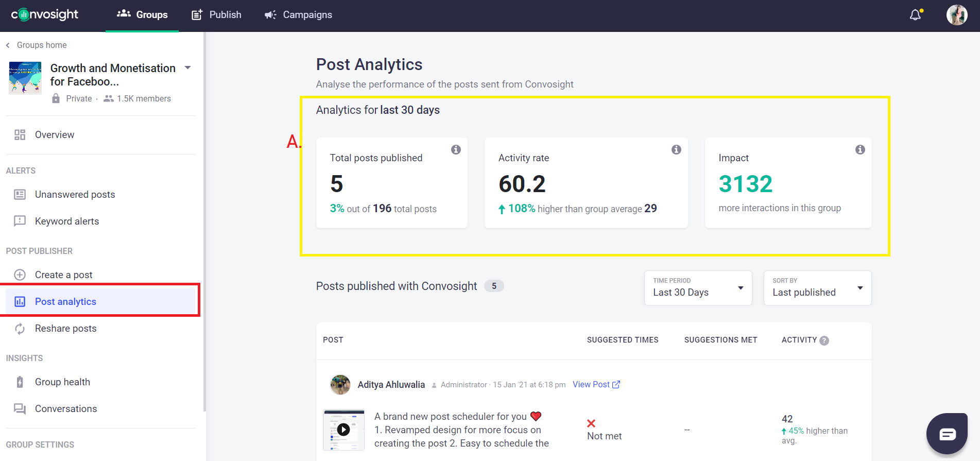This screenshot has height=461, width=980.
Task: Click info icon on Activity rate card
Action: tap(676, 150)
